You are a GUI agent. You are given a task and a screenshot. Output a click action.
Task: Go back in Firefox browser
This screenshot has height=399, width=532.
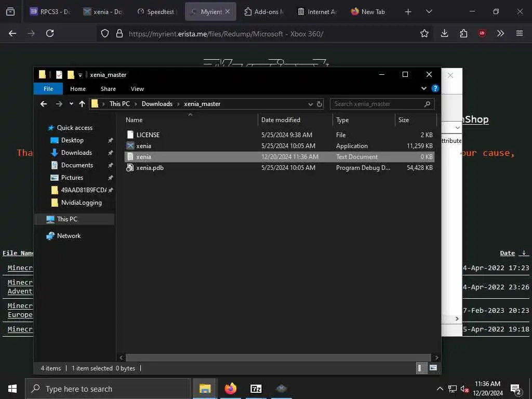point(12,33)
